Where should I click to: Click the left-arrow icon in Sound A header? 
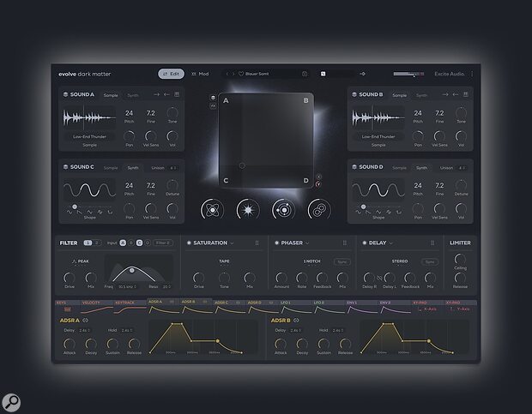pyautogui.click(x=166, y=94)
